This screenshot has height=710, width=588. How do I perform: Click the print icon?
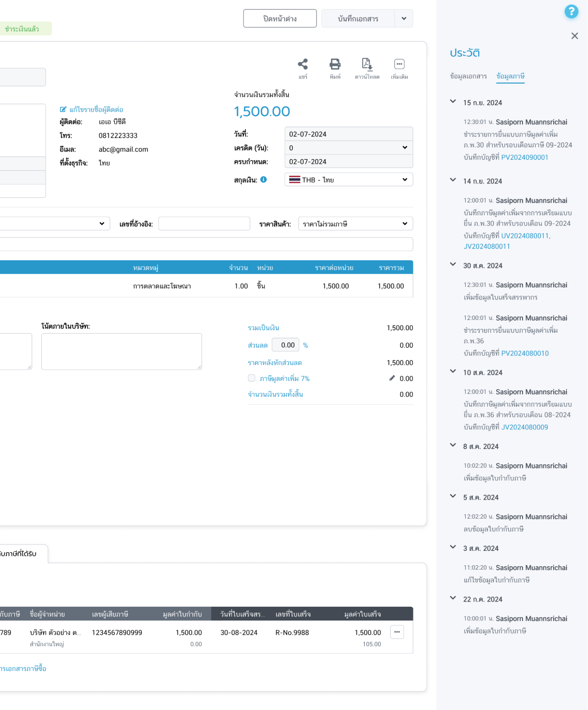[x=335, y=64]
